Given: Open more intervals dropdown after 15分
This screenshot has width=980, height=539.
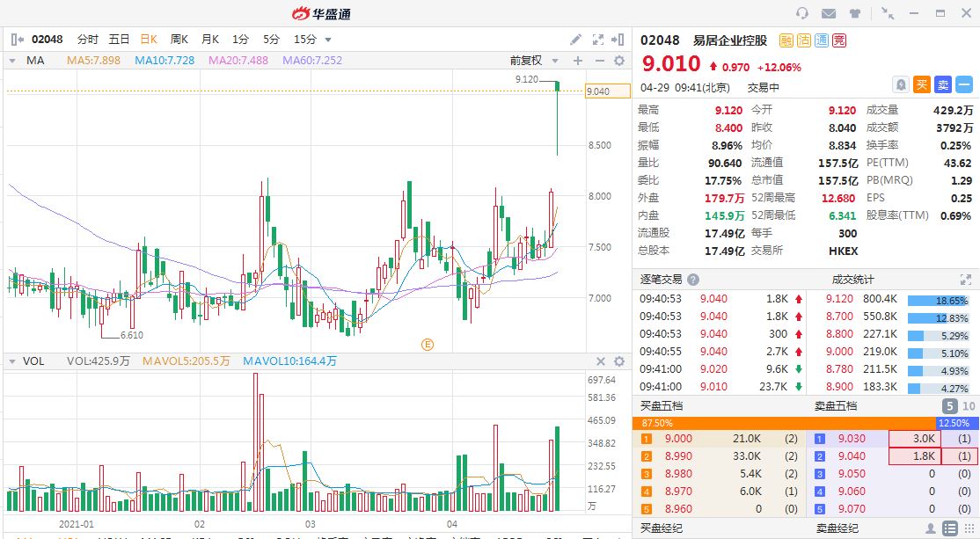Looking at the screenshot, I should click(x=328, y=40).
